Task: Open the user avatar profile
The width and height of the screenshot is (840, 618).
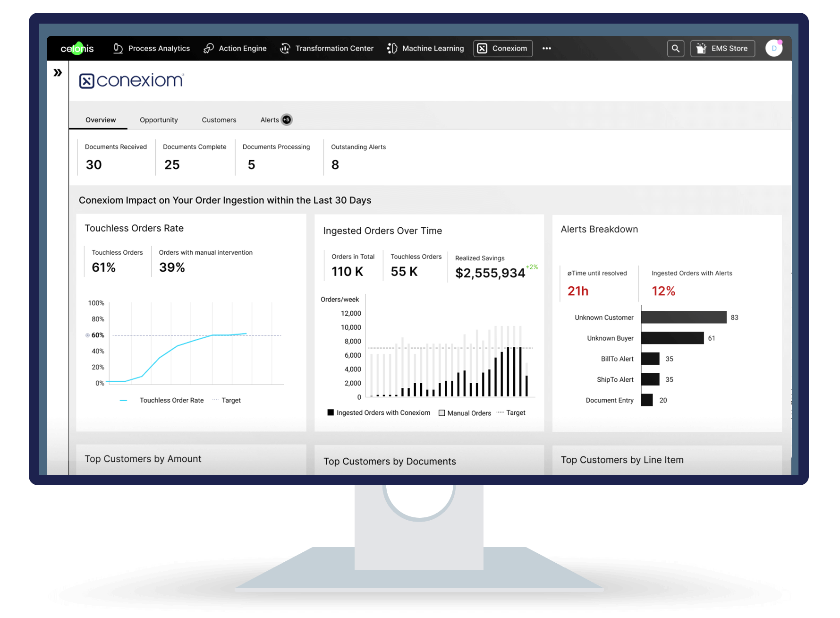Action: tap(774, 48)
